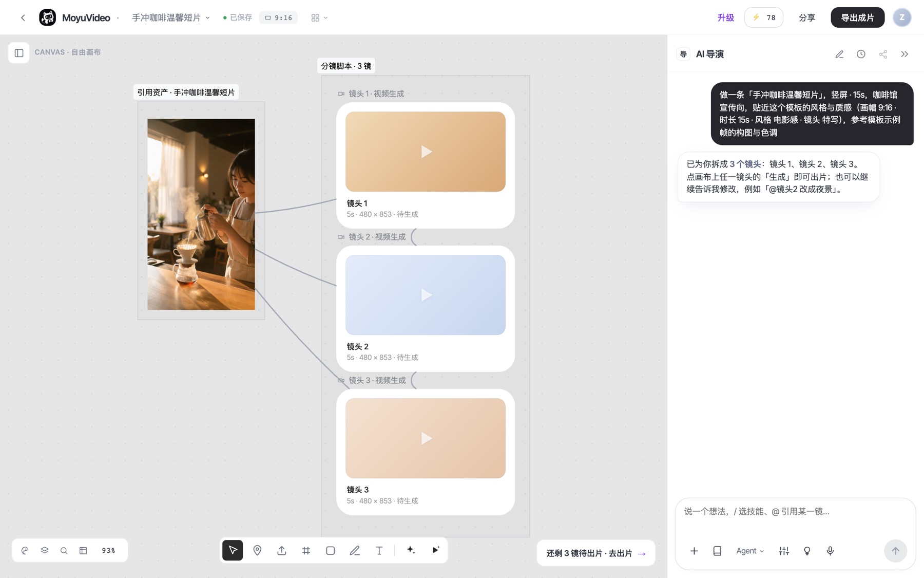
Task: Click the play preview toolbar icon
Action: [435, 550]
